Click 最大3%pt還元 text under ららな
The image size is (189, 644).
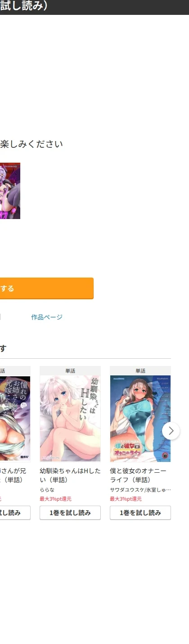click(x=55, y=499)
